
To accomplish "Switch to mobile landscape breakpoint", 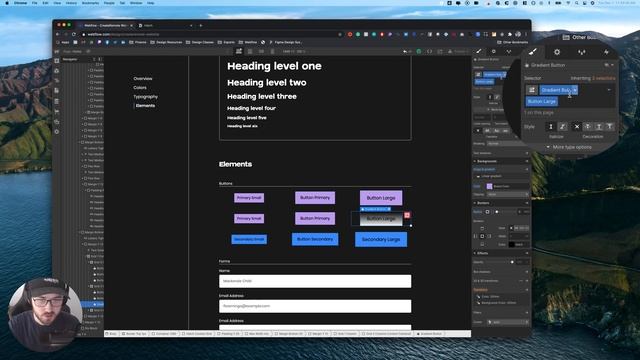I will click(261, 51).
